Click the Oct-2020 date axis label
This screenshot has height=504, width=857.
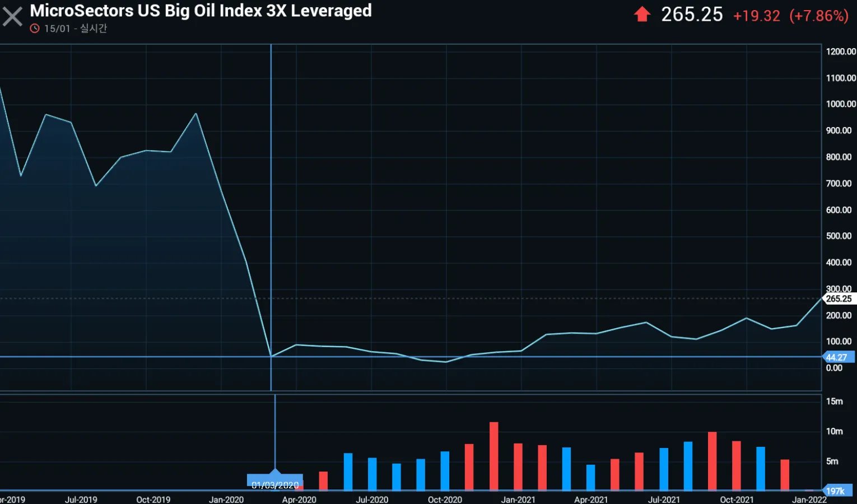[445, 500]
